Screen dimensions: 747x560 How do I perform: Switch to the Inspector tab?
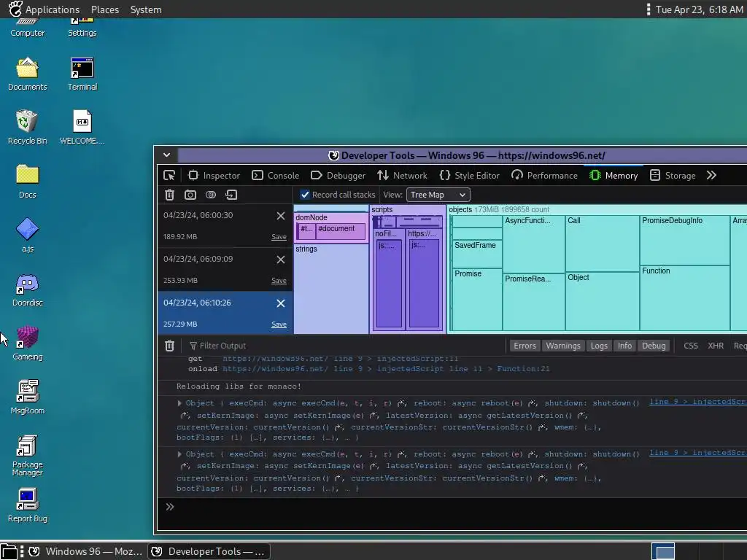[x=214, y=175]
